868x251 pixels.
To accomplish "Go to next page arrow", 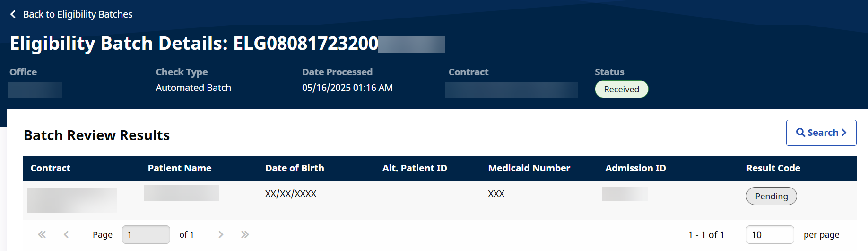I will point(221,234).
